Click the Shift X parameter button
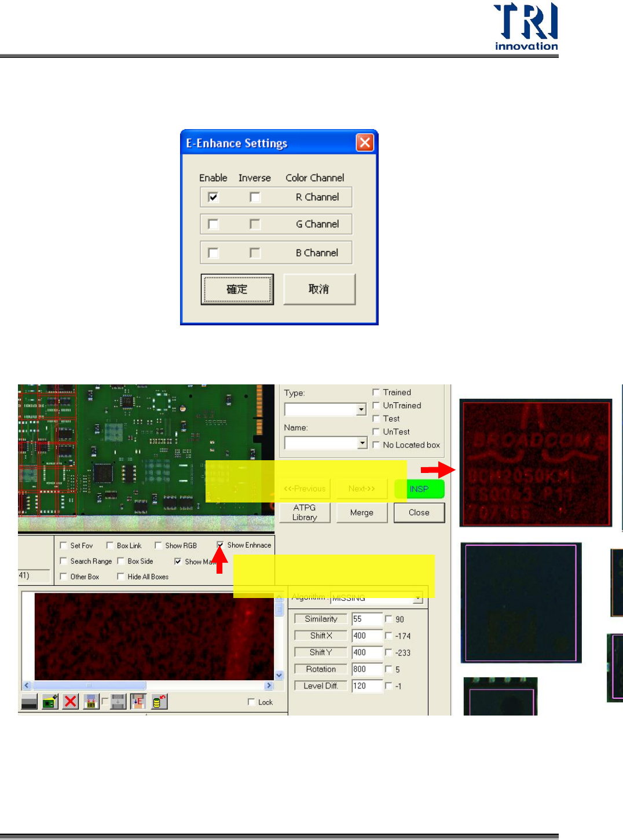The height and width of the screenshot is (840, 623). pos(321,636)
